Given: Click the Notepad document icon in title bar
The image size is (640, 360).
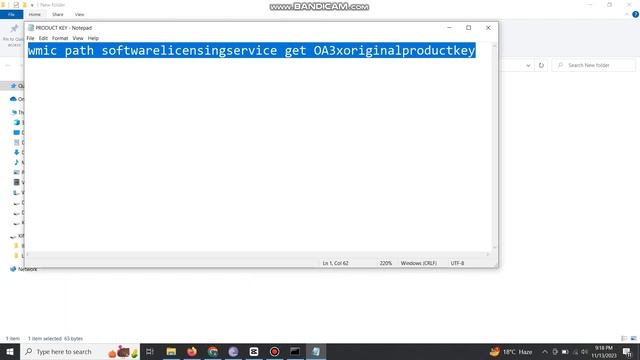Looking at the screenshot, I should 31,28.
